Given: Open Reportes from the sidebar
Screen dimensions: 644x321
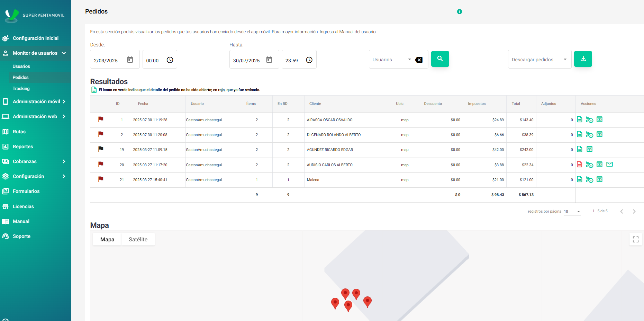Looking at the screenshot, I should coord(23,146).
